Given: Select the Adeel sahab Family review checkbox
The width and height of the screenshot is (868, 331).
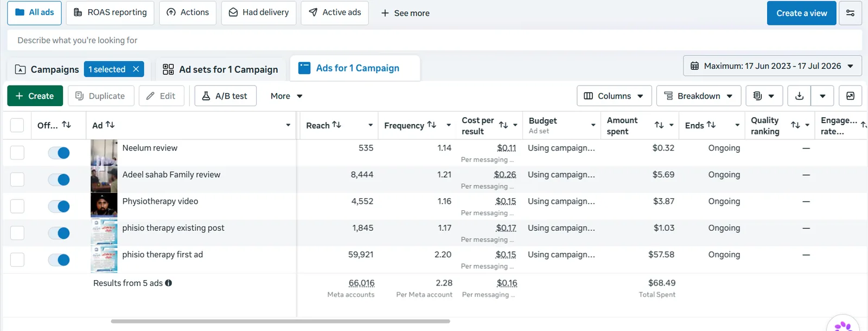Looking at the screenshot, I should click(x=17, y=179).
